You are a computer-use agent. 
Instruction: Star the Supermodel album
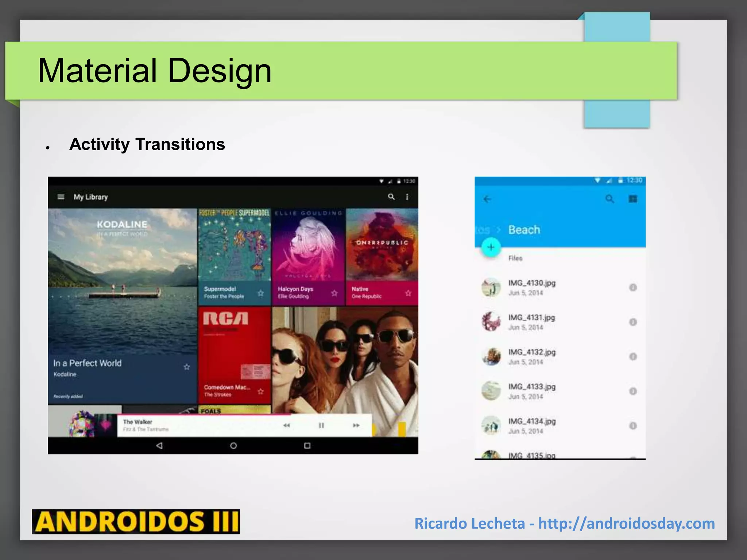pyautogui.click(x=261, y=293)
